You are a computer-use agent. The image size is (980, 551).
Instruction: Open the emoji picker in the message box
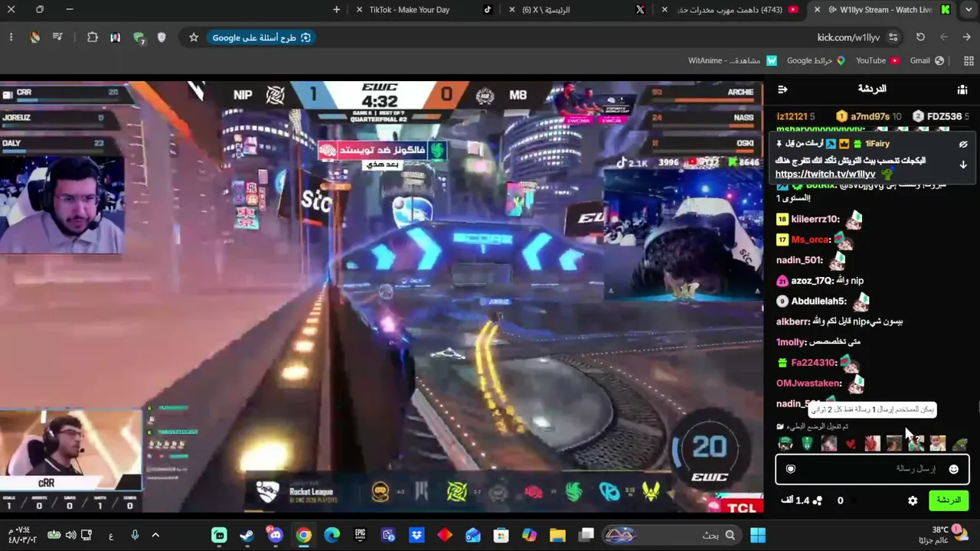click(953, 469)
